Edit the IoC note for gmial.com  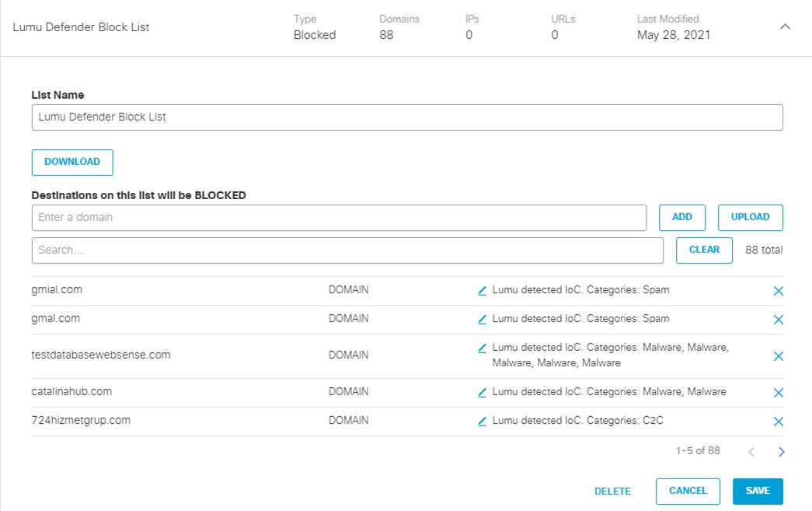482,289
